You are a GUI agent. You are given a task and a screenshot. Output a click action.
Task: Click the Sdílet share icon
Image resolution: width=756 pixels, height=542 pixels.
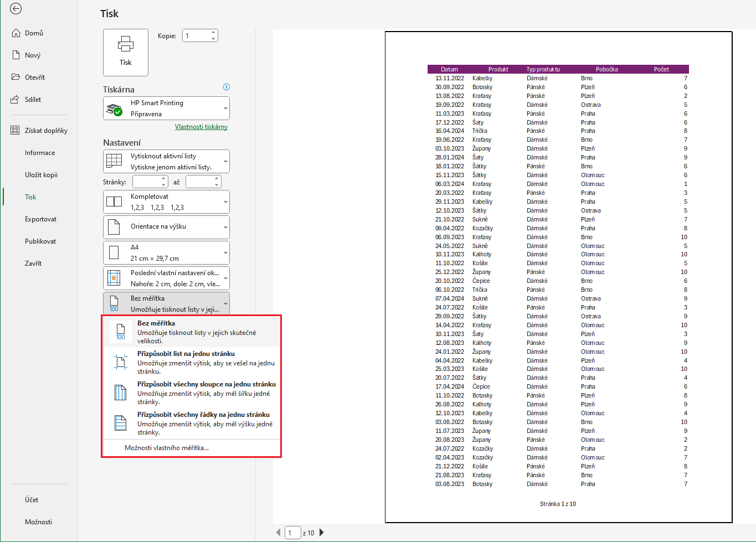[16, 100]
